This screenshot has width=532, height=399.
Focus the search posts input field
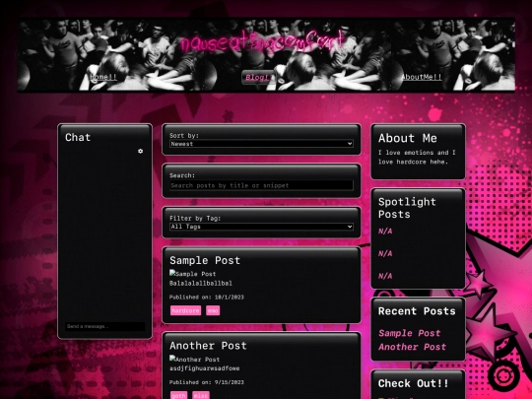point(261,185)
